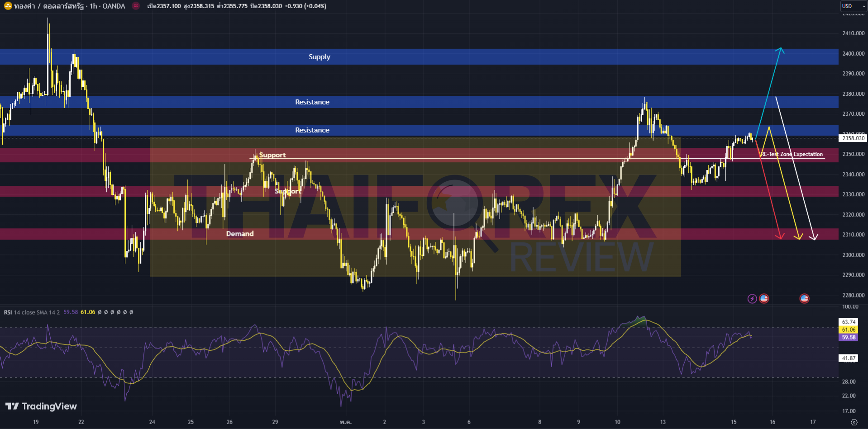Click the pink round indicator icon after OANDA
The height and width of the screenshot is (429, 868).
(x=135, y=6)
